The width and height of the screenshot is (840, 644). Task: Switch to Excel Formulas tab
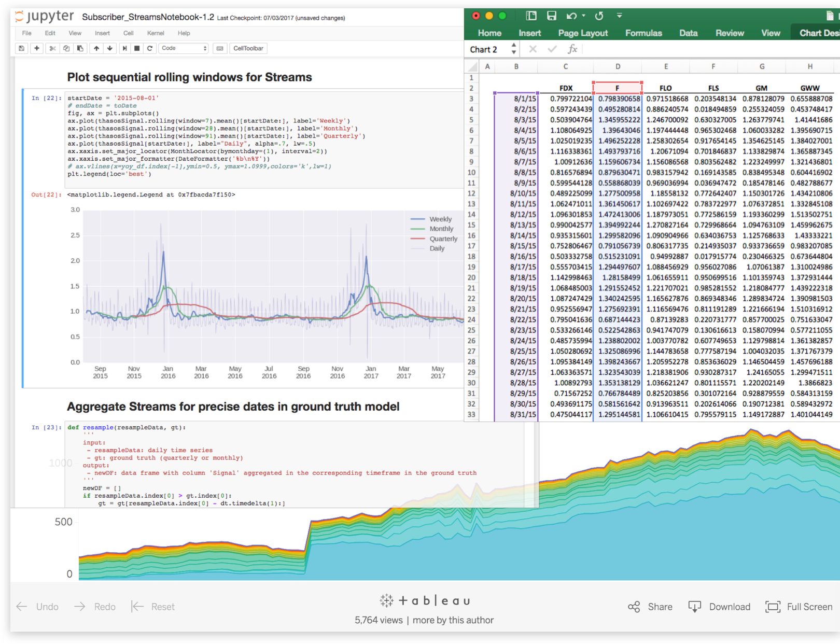tap(643, 33)
